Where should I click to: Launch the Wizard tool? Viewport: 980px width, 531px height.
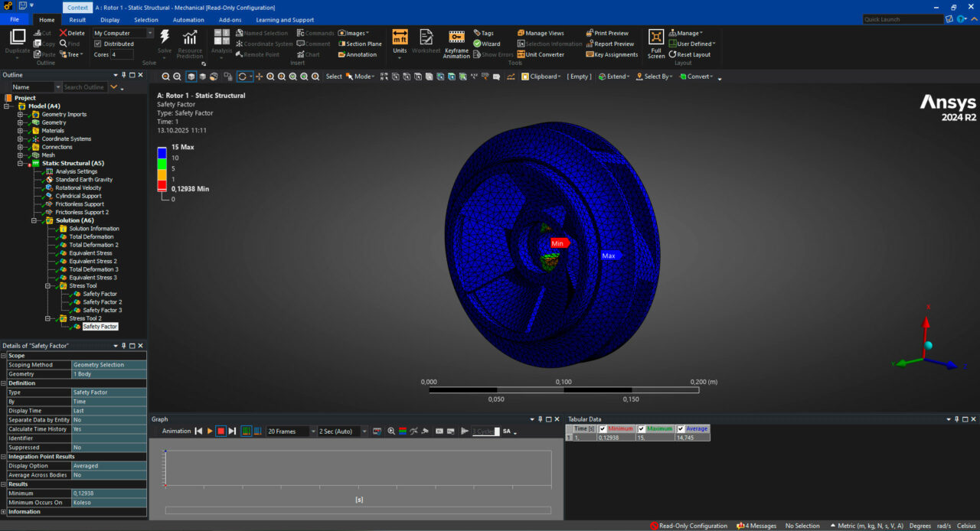486,44
